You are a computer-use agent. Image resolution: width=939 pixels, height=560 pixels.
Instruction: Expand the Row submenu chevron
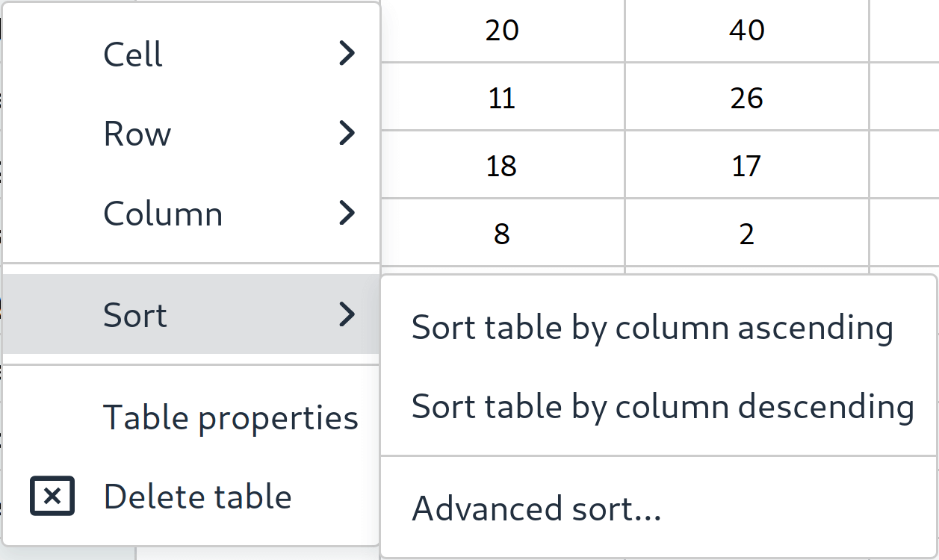(345, 133)
